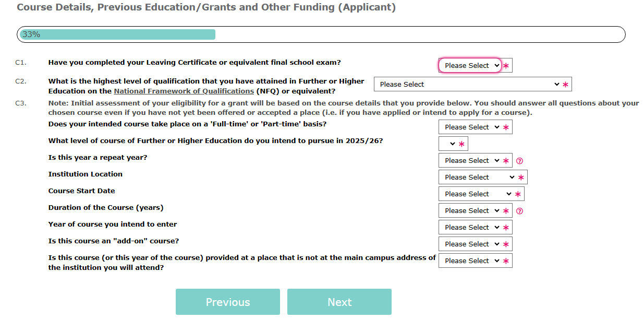Image resolution: width=644 pixels, height=319 pixels.
Task: Open the repeat year dropdown
Action: 470,160
